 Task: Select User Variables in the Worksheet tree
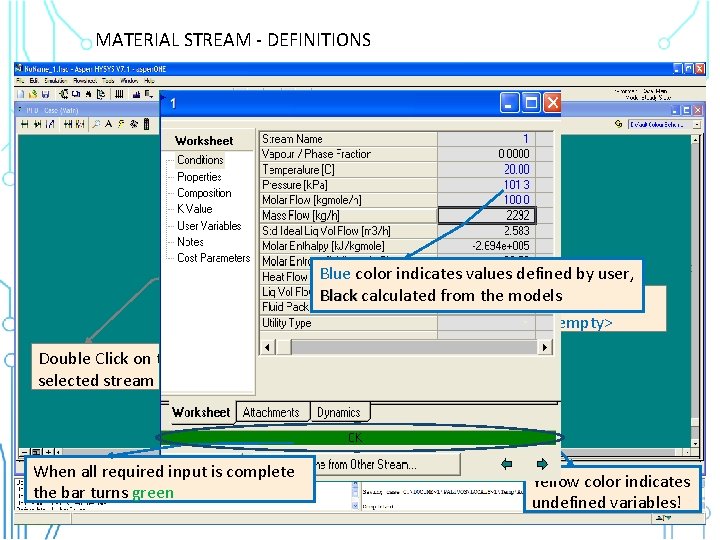[209, 225]
